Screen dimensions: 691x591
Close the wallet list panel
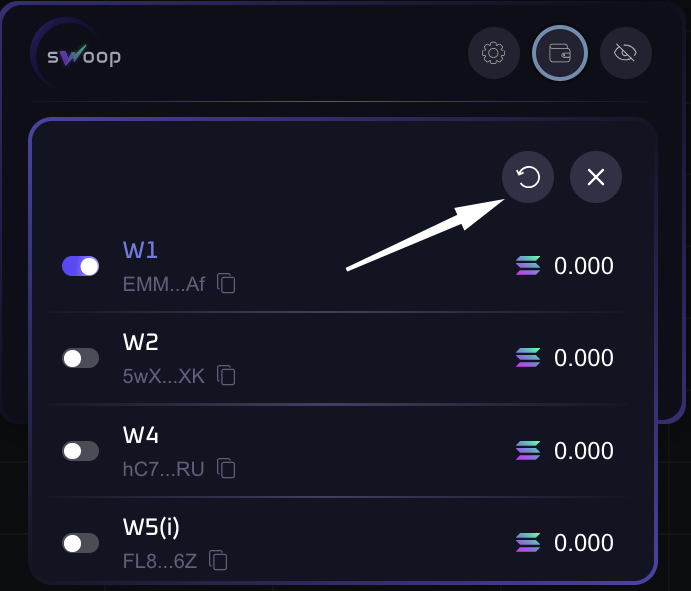pos(596,178)
